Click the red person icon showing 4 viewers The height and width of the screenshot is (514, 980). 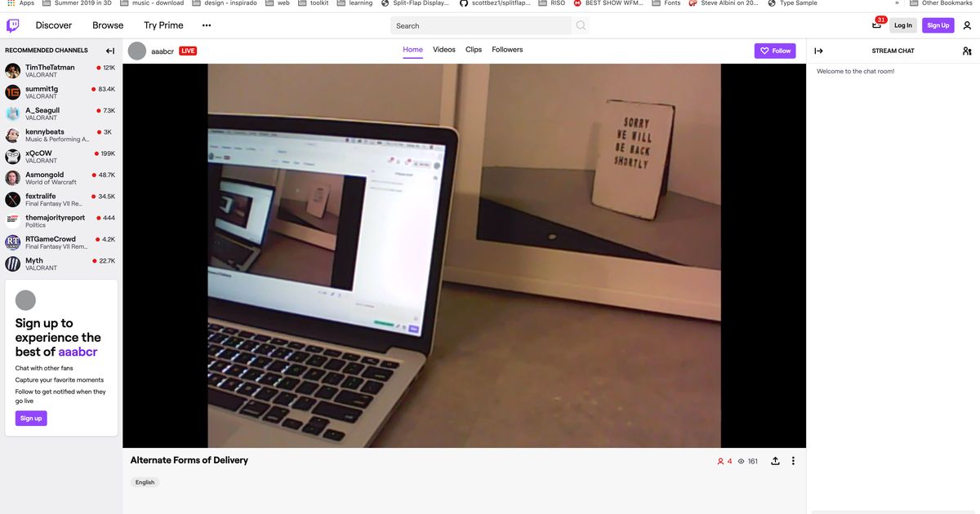tap(719, 460)
